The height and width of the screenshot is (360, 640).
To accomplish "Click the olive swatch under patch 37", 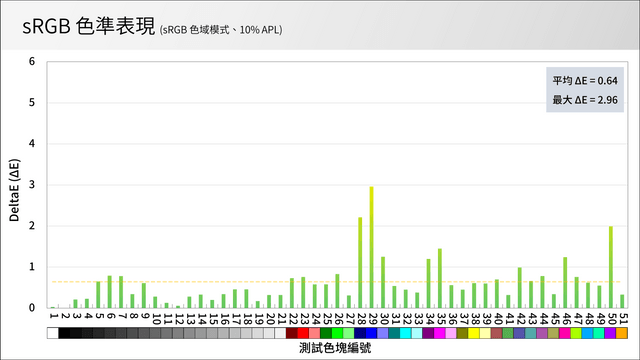I will [462, 333].
